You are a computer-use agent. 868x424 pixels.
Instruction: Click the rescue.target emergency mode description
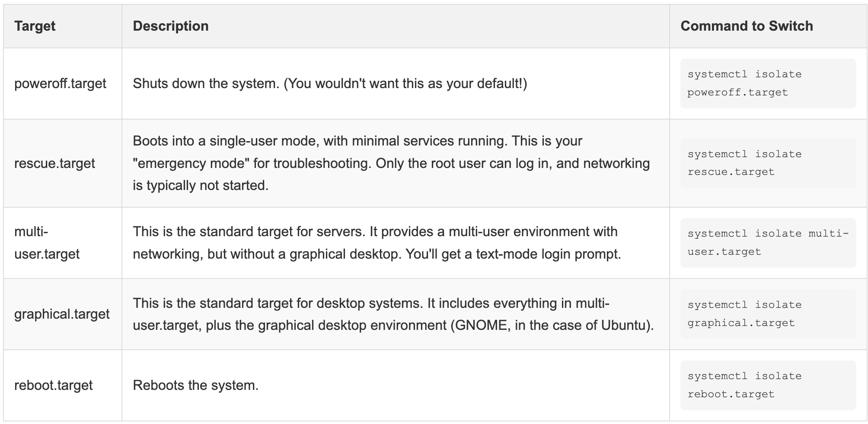click(x=389, y=164)
